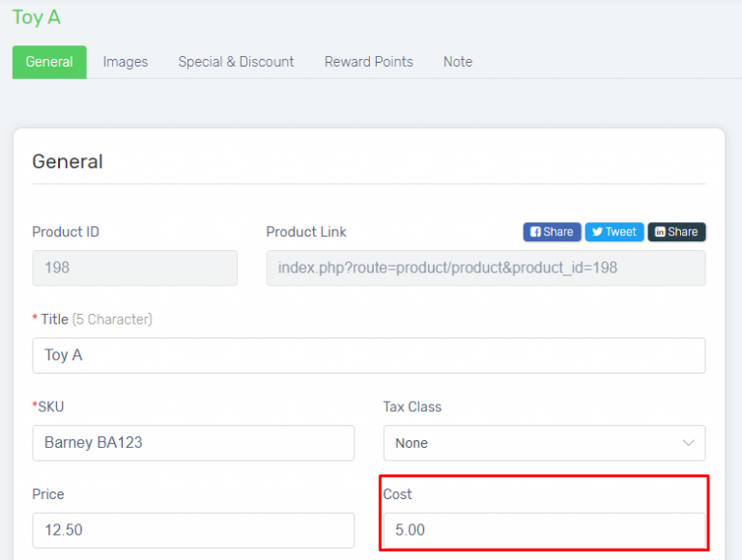The height and width of the screenshot is (560, 742).
Task: Click the General section heading
Action: [68, 161]
